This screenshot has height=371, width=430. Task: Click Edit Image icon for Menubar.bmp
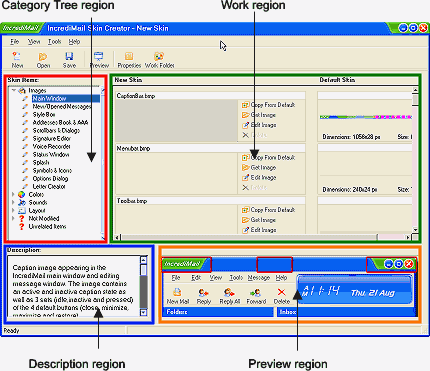pos(245,178)
